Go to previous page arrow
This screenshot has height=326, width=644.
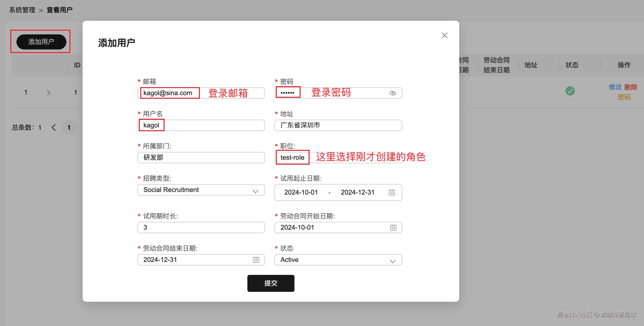pos(54,127)
